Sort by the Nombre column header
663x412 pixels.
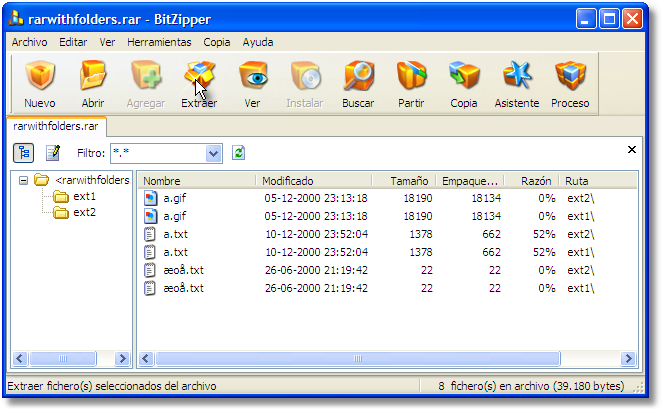coord(197,181)
